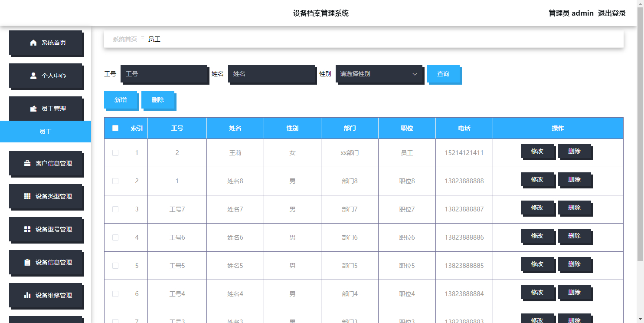Click the 设备档案管理系统 title
644x323 pixels.
point(321,13)
